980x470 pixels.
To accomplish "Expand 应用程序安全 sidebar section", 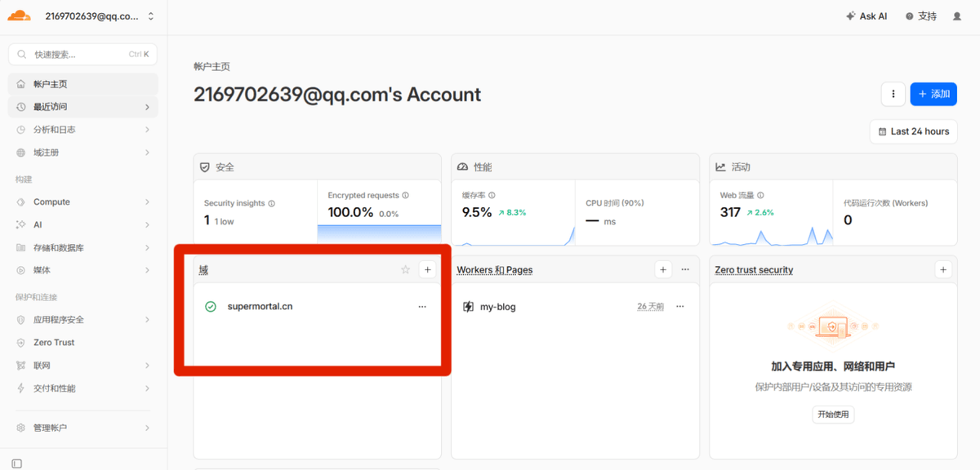I will coord(83,320).
